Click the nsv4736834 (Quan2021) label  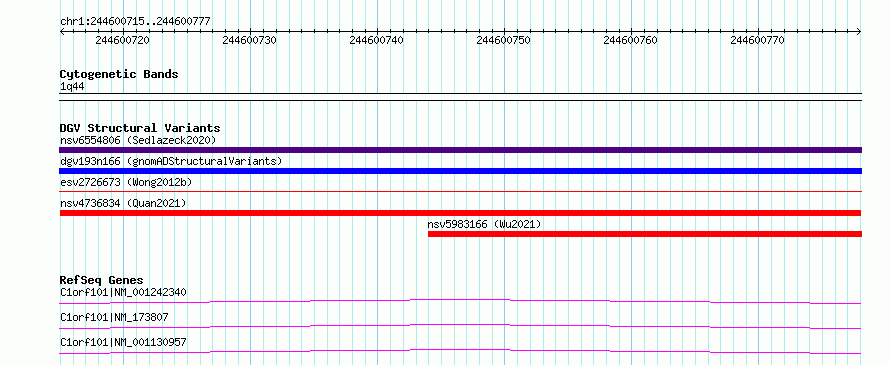tap(123, 203)
